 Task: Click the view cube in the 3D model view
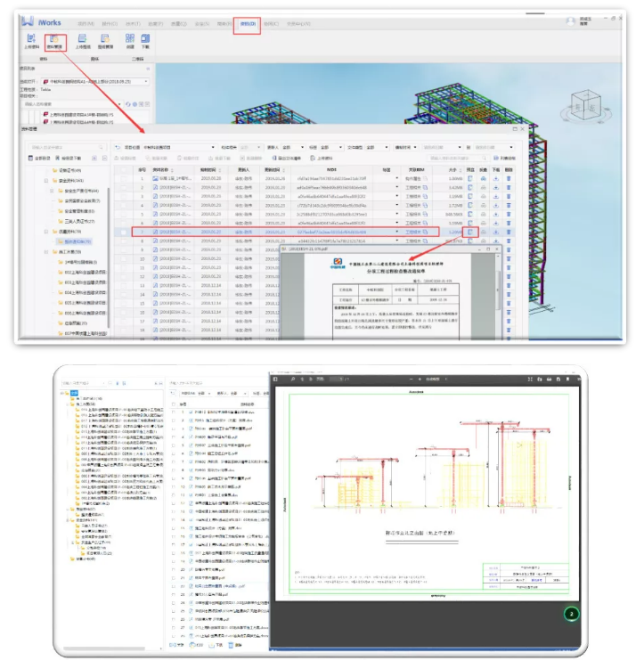586,105
